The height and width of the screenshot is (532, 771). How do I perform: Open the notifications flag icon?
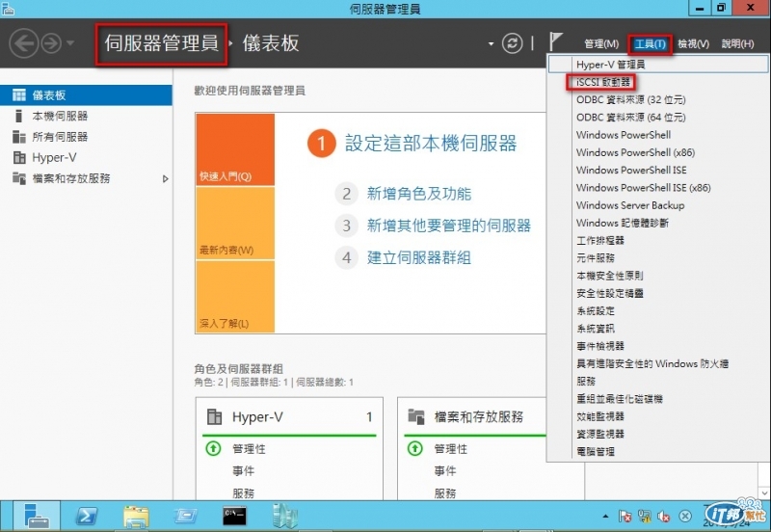pyautogui.click(x=555, y=41)
